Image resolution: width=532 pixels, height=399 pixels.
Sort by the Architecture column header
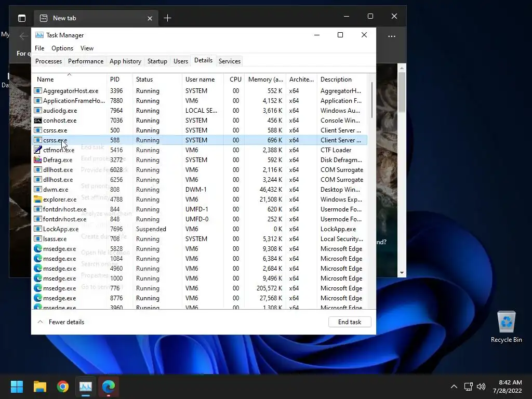coord(301,79)
